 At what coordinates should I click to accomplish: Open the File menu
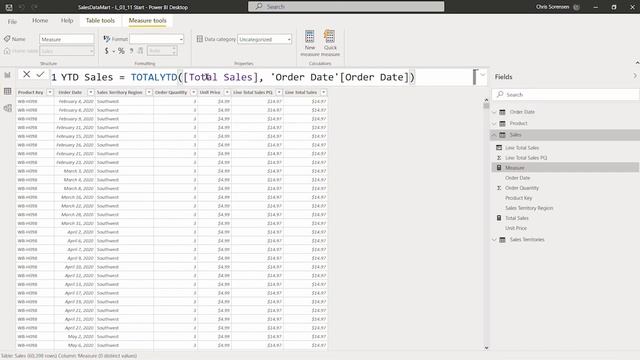pos(12,21)
